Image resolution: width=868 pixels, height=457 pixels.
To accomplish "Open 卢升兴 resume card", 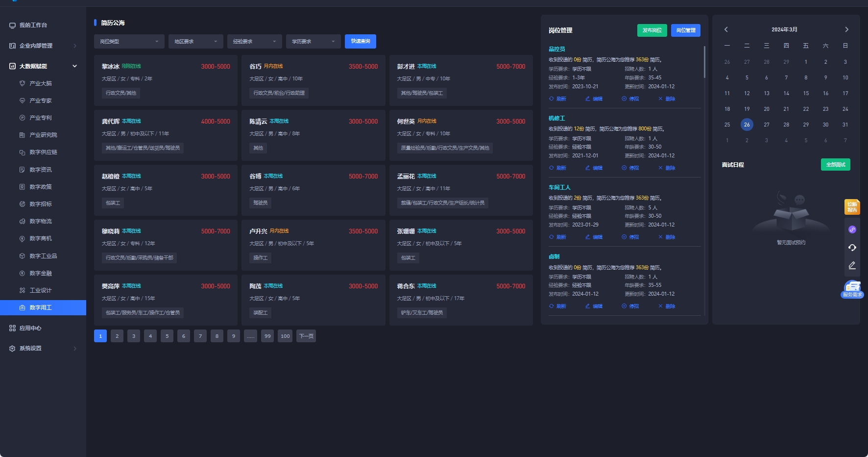I will coord(313,245).
